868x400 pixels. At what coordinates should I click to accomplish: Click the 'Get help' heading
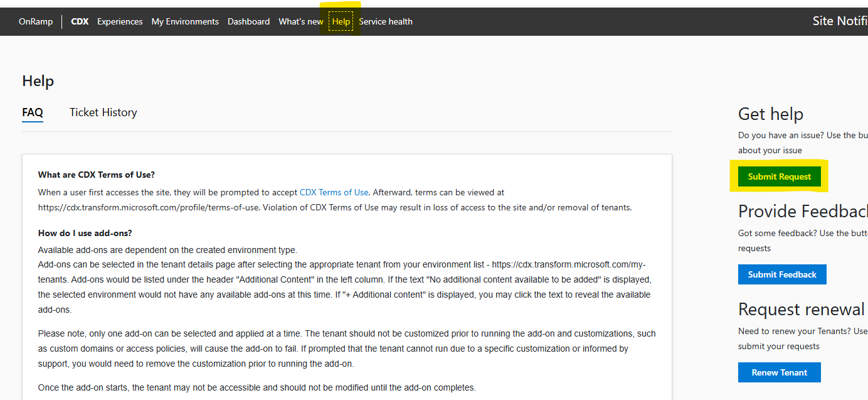pos(771,114)
